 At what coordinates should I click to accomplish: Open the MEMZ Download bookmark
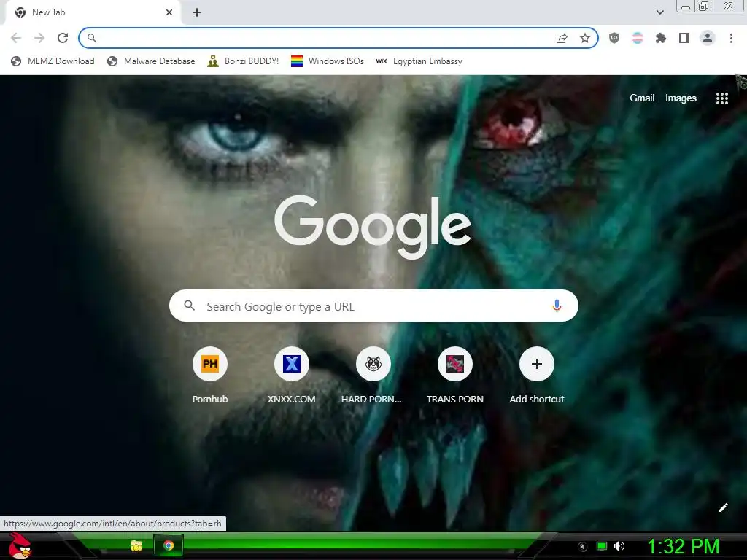click(53, 61)
